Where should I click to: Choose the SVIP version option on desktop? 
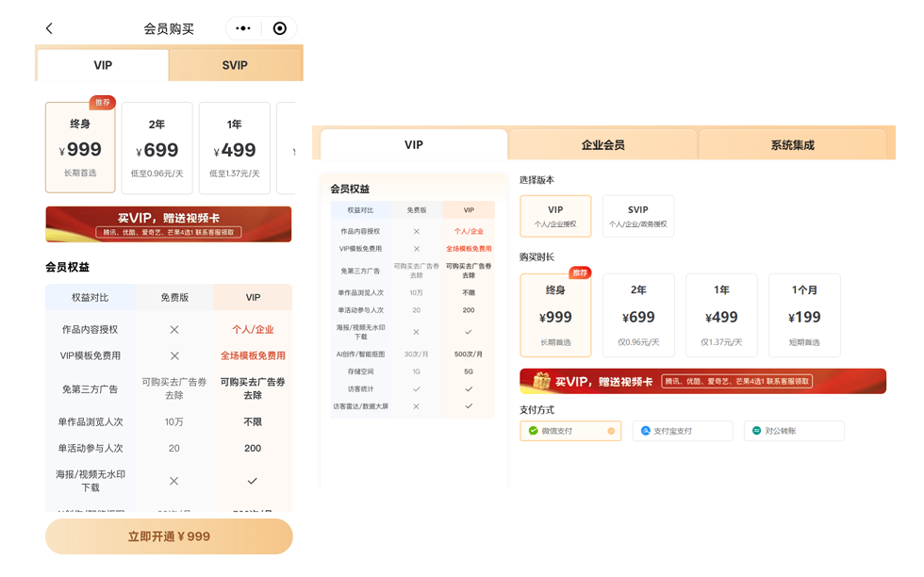(x=637, y=216)
